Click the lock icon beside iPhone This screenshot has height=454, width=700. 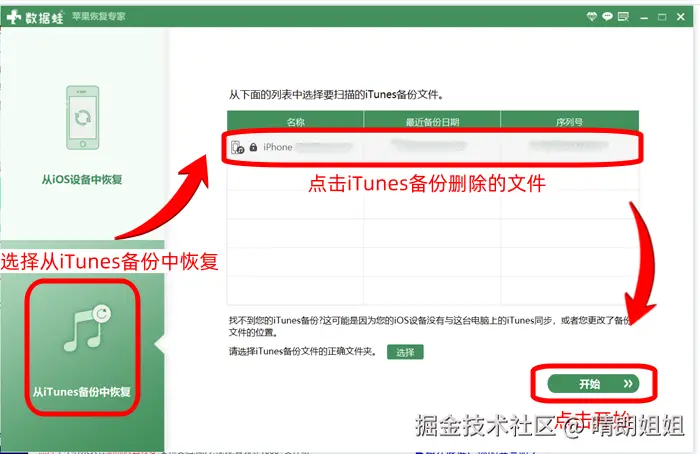point(253,147)
